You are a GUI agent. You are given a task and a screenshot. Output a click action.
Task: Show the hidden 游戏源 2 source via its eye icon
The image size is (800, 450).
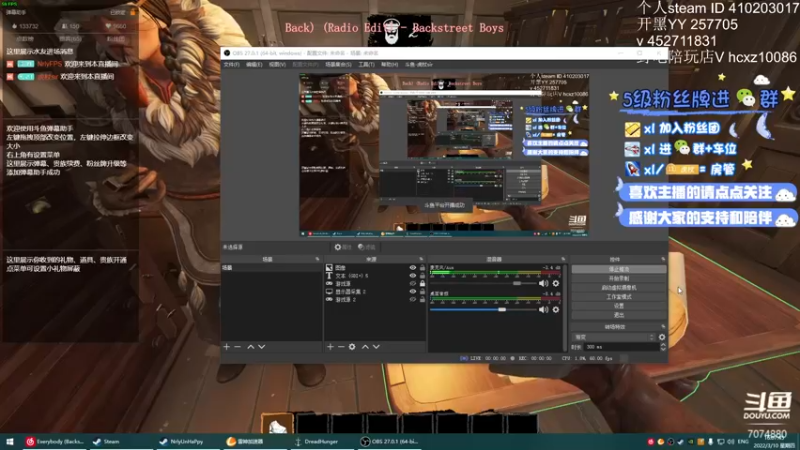click(413, 299)
